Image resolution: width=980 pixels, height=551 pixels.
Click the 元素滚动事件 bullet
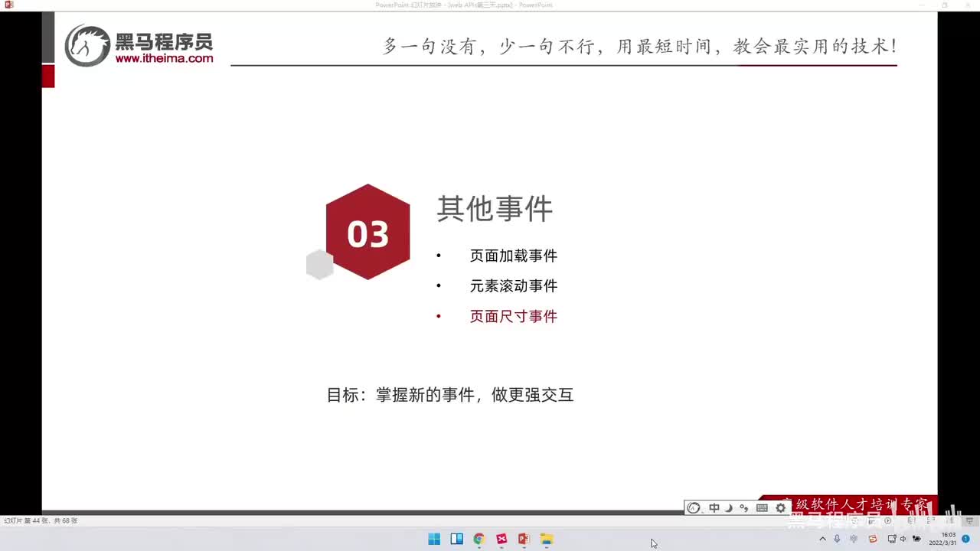point(514,285)
